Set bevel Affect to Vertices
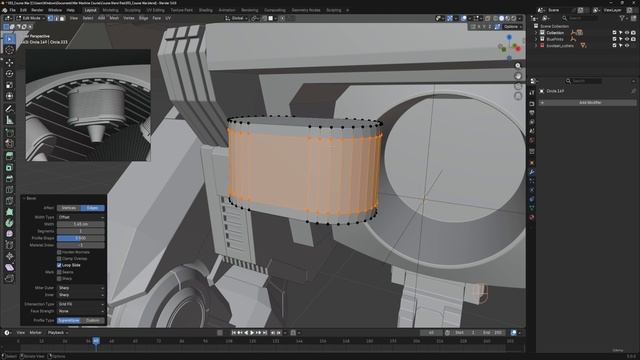This screenshot has width=640, height=360. coord(69,208)
